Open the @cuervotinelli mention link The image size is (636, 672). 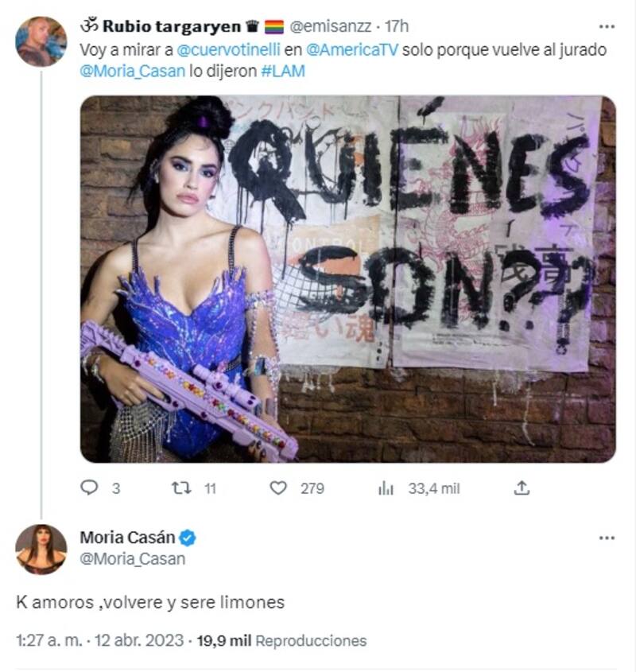pyautogui.click(x=228, y=50)
